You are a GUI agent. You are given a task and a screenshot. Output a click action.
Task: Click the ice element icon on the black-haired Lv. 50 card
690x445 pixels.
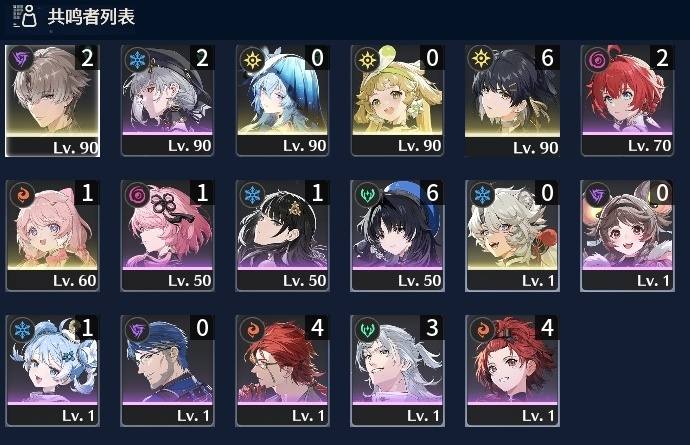252,195
